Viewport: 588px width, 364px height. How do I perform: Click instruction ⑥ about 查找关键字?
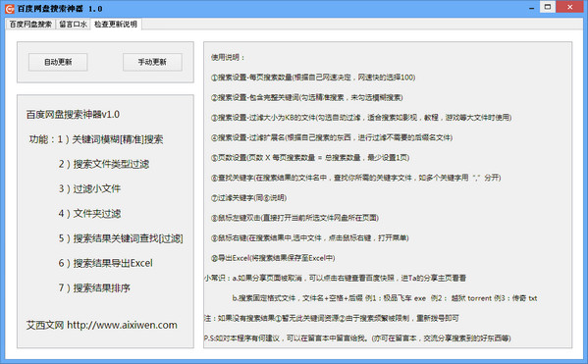(356, 178)
